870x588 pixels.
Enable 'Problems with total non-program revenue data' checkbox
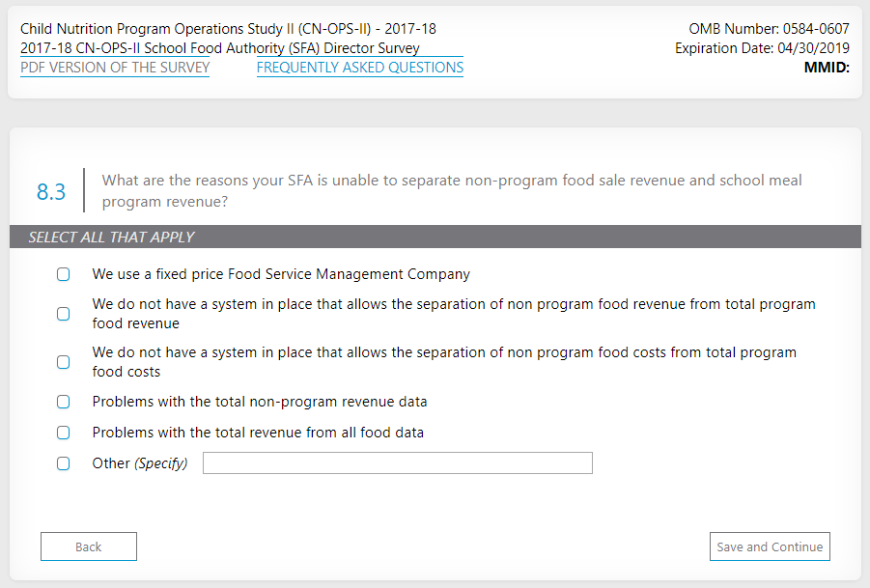(64, 402)
